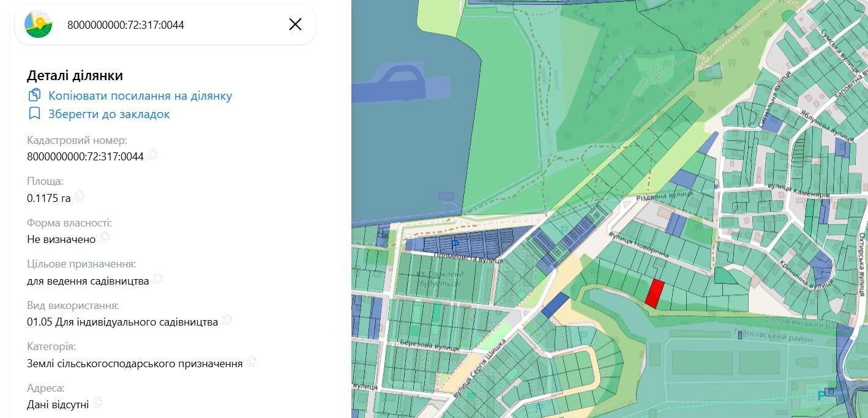This screenshot has height=418, width=868.
Task: Select the red highlighted parcel on map
Action: (654, 294)
